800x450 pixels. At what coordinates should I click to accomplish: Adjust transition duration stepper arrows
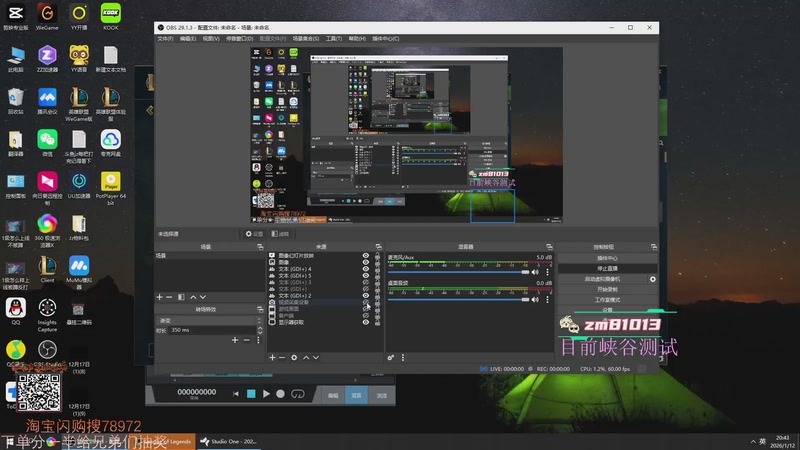click(x=260, y=331)
